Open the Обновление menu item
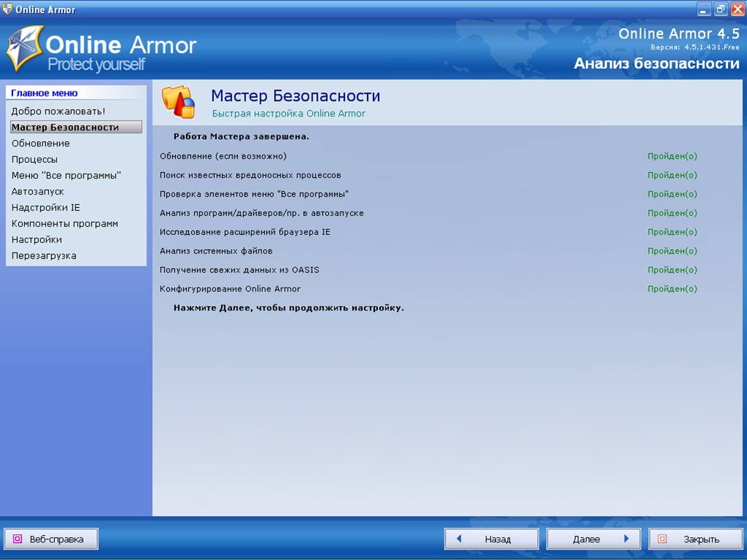This screenshot has width=747, height=560. (40, 143)
